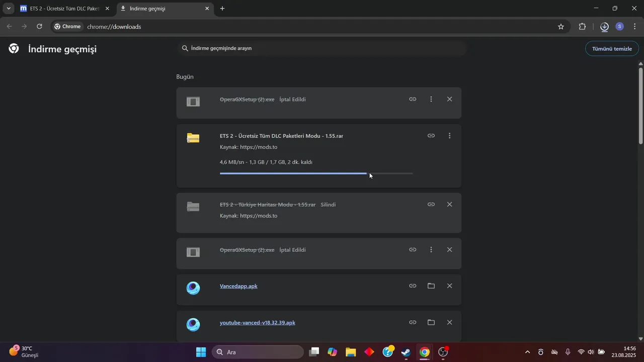Copy download link for youtube-vanced-v18.32.39.apk
Viewport: 644px width, 362px height.
[x=413, y=323]
